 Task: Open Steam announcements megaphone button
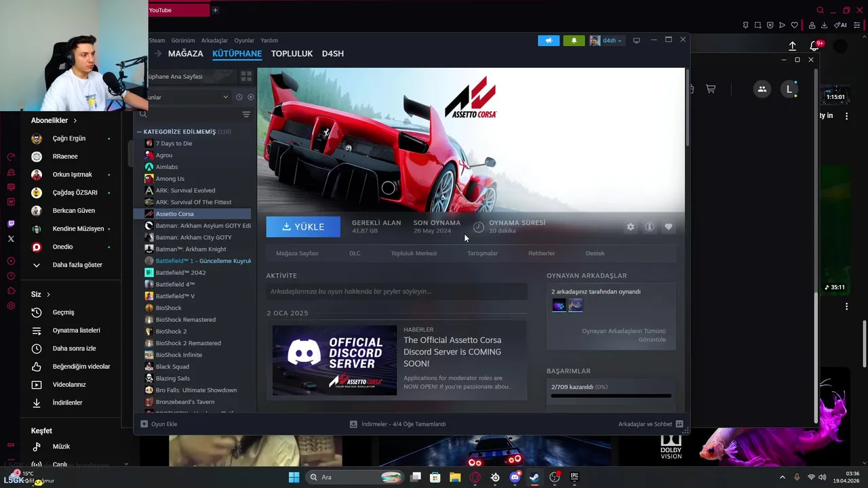pyautogui.click(x=549, y=41)
